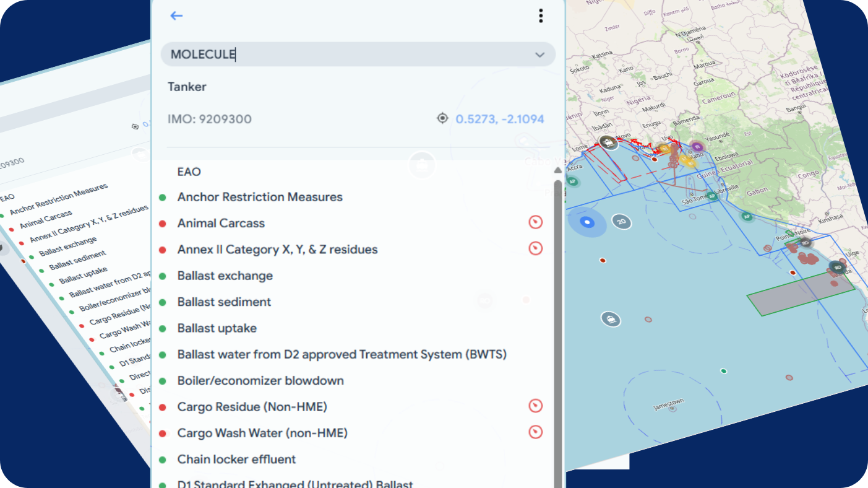The width and height of the screenshot is (868, 488).
Task: Collapse the EAO section header
Action: tap(189, 172)
